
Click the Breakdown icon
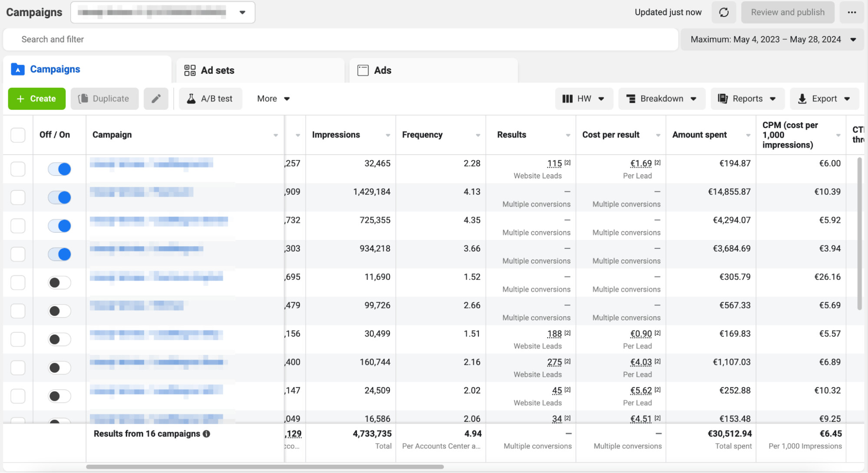coord(631,99)
